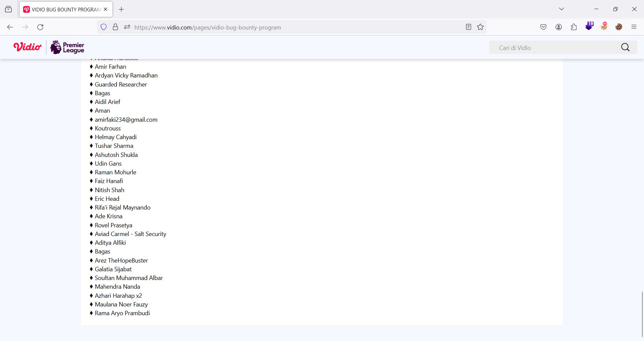Open the Premier League logo link
The image size is (644, 341).
click(67, 47)
